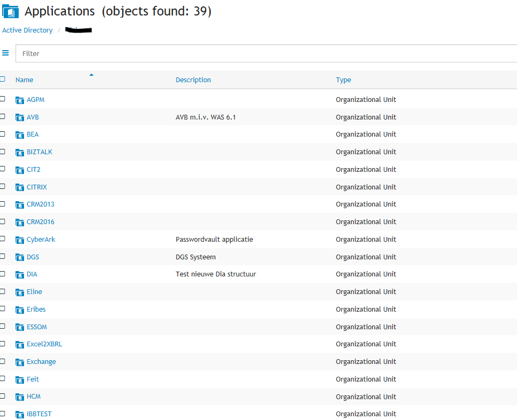The image size is (517, 420).
Task: Click the folder icon next to IBBTEST
Action: click(20, 415)
